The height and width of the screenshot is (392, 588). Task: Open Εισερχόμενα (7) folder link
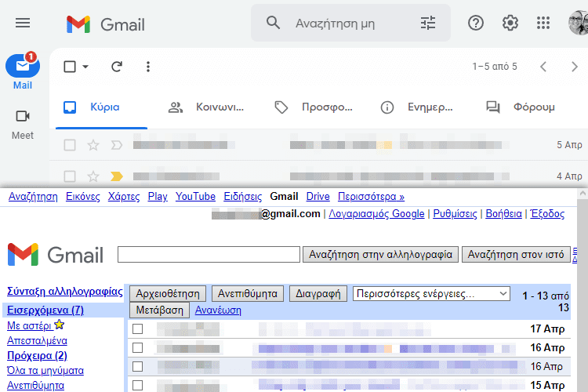(x=45, y=310)
